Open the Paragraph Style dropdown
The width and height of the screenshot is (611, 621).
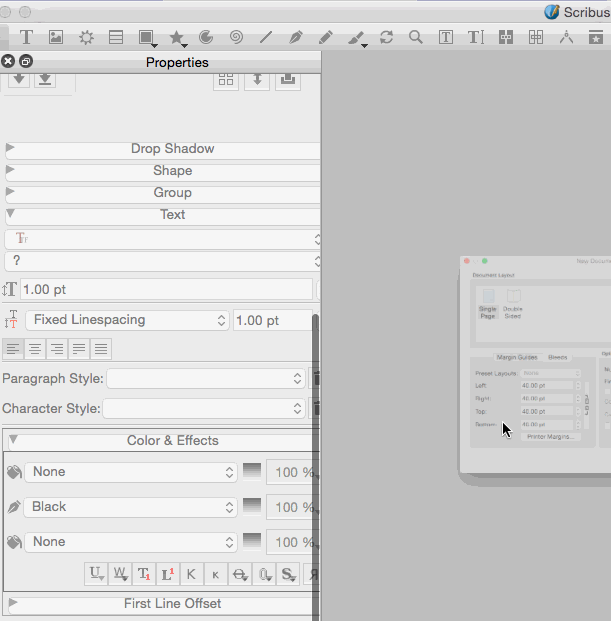(205, 379)
